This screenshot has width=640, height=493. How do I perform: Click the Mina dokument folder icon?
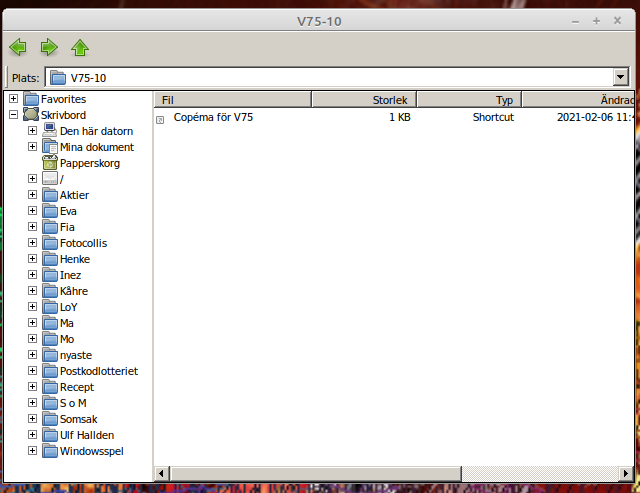(x=50, y=147)
